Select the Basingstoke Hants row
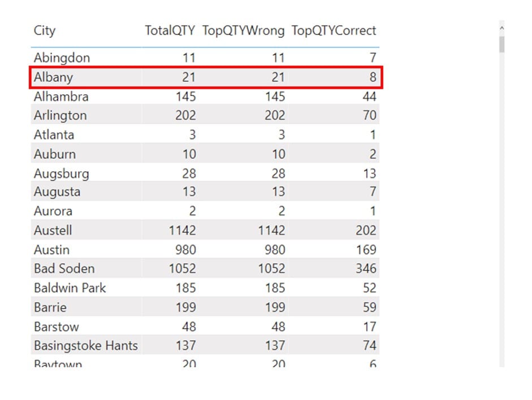This screenshot has width=532, height=400. 205,345
